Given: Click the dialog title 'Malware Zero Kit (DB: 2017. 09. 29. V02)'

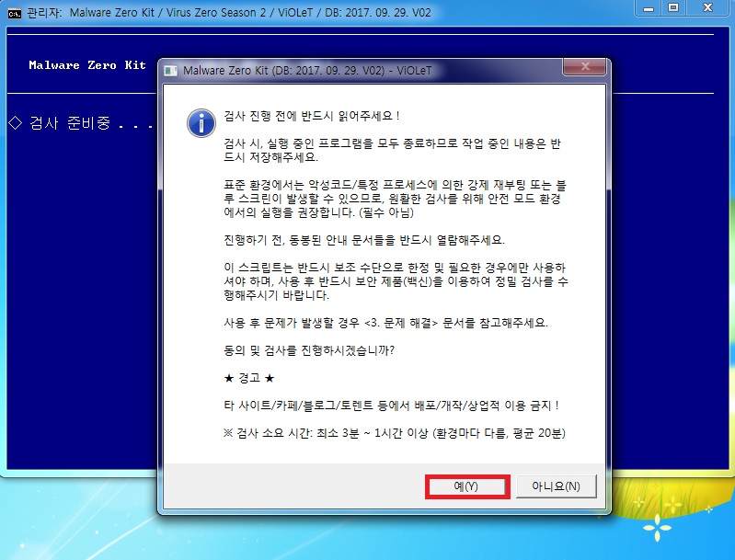Looking at the screenshot, I should (283, 71).
